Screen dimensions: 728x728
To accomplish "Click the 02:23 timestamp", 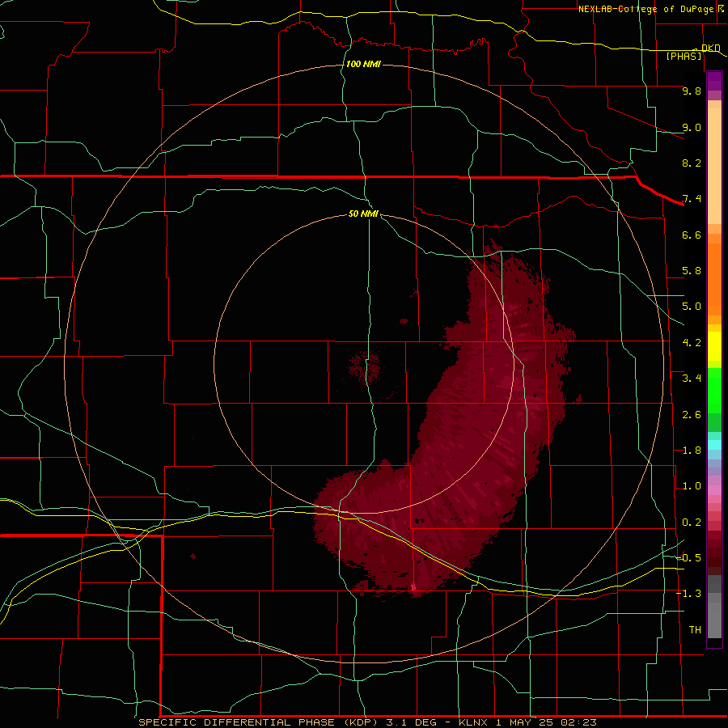I will pos(578,722).
